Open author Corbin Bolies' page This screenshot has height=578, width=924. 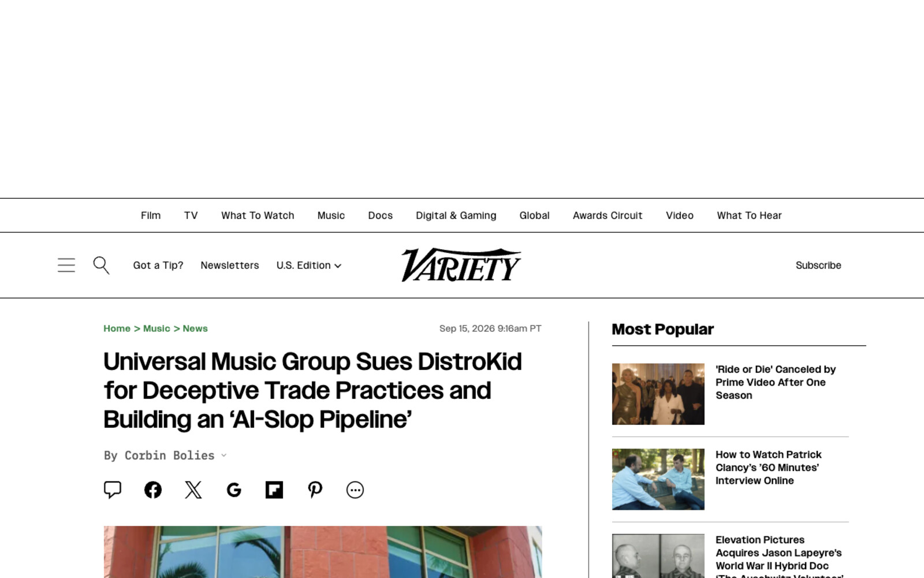click(169, 455)
